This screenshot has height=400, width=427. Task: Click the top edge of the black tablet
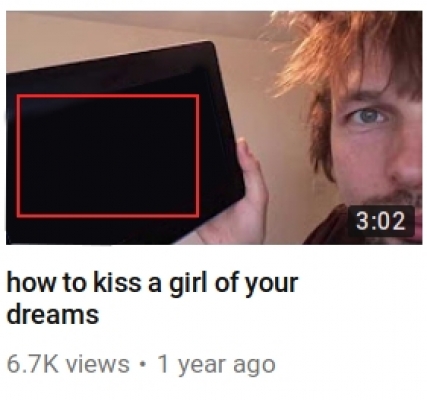coord(110,58)
